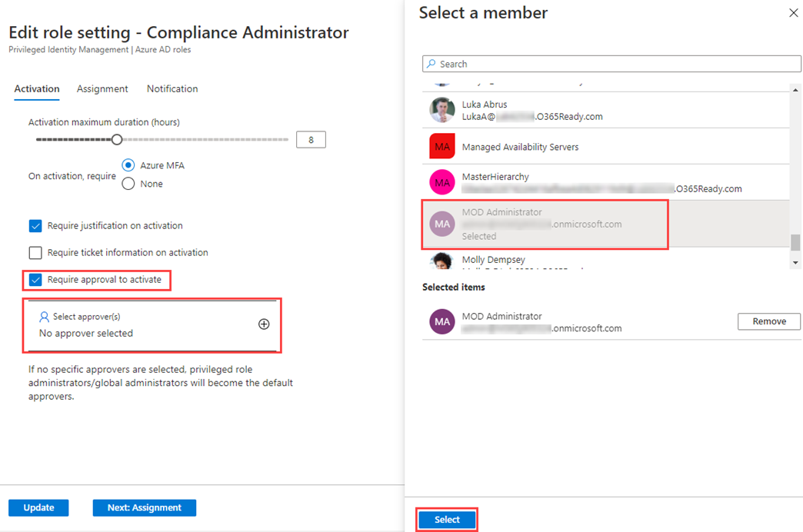This screenshot has height=532, width=803.
Task: Click the person icon beside Select approver(s)
Action: 43,315
